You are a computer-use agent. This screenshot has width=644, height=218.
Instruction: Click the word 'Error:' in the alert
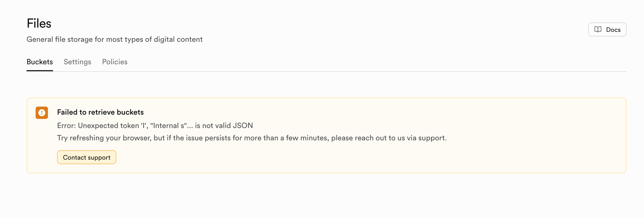pos(66,126)
